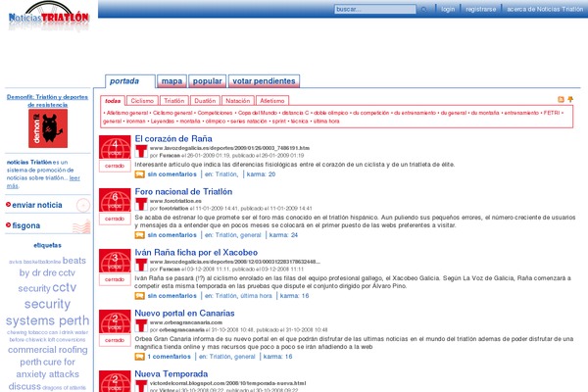This screenshot has height=392, width=588.
Task: Open the votar pendientes tab
Action: coord(264,81)
